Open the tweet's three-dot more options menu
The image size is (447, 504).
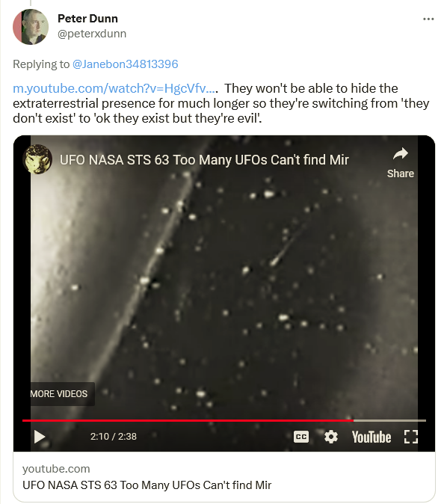428,19
